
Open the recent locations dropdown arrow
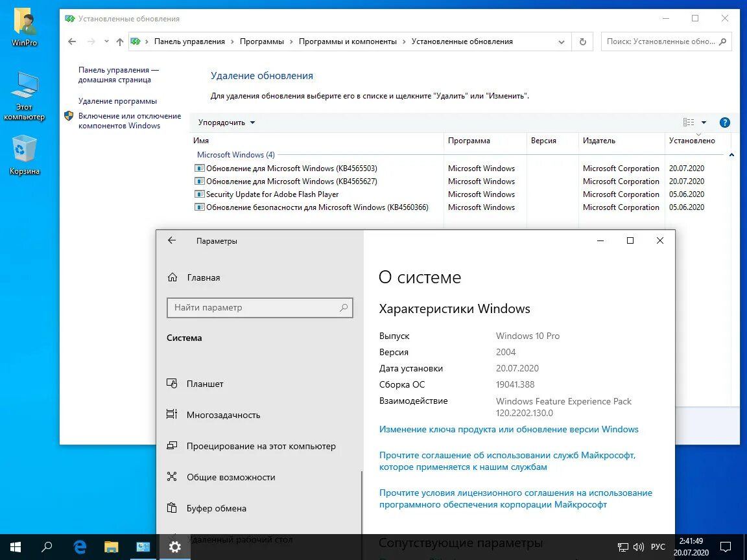tap(106, 41)
